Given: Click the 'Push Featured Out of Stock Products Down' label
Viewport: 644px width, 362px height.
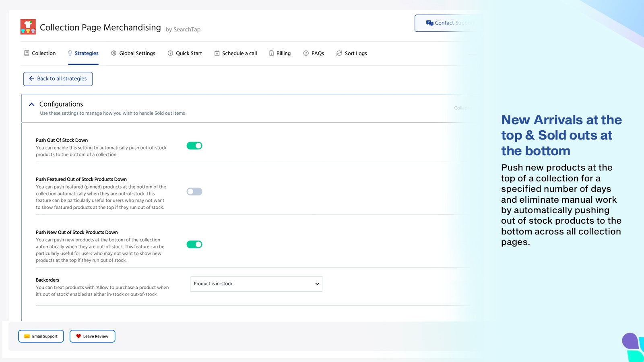Looking at the screenshot, I should click(x=81, y=179).
